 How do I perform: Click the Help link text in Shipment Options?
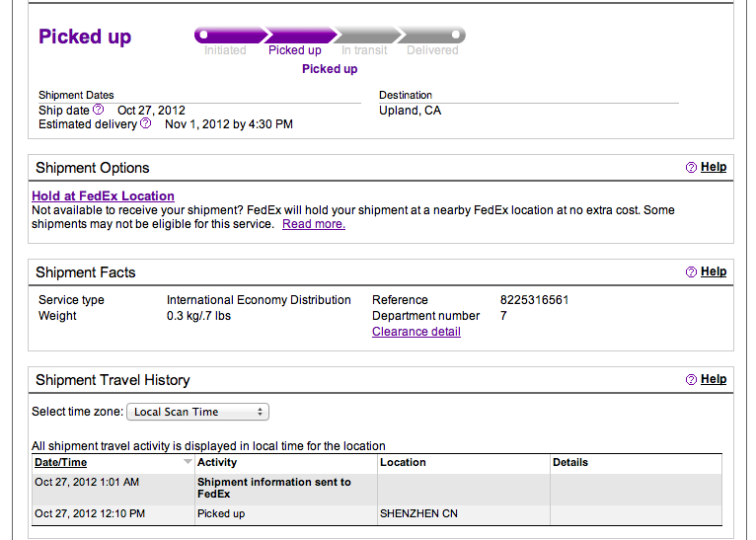click(x=714, y=168)
